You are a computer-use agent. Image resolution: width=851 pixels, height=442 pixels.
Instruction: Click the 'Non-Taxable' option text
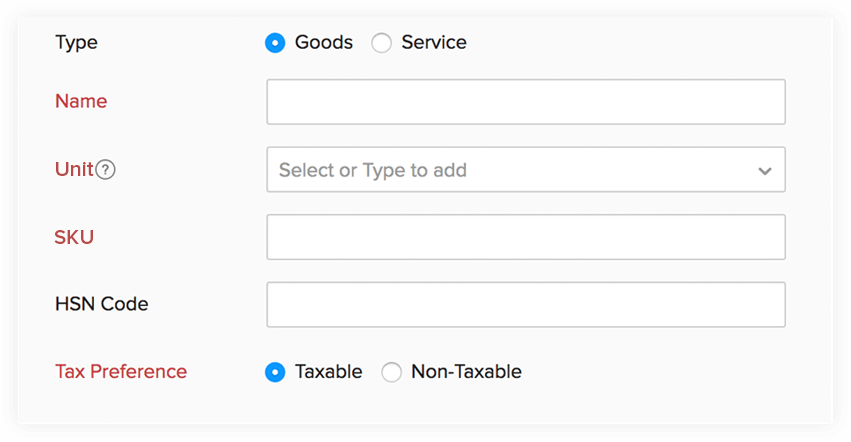pyautogui.click(x=466, y=372)
